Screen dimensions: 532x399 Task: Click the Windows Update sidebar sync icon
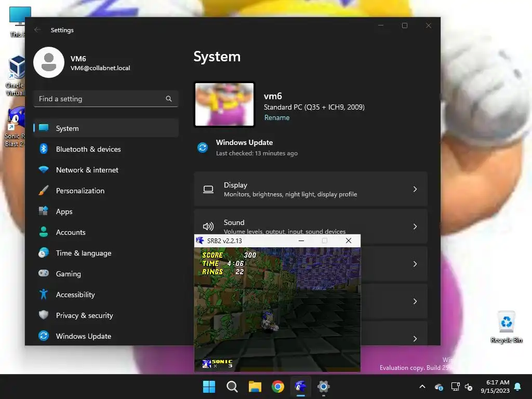tap(44, 336)
